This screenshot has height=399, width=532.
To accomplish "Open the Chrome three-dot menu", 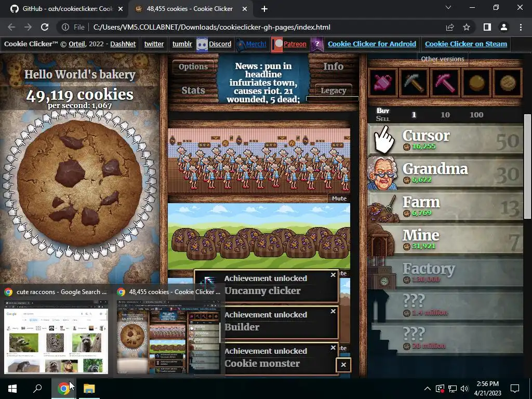I will click(x=521, y=27).
